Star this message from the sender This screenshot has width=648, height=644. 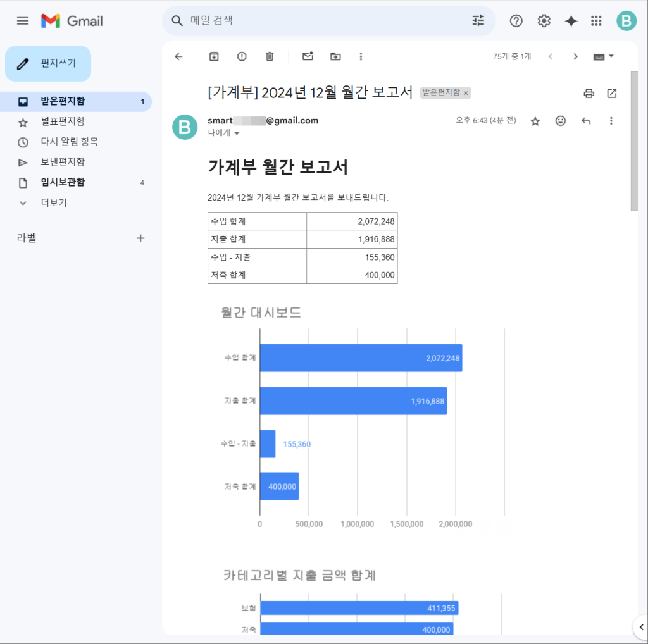(x=535, y=121)
